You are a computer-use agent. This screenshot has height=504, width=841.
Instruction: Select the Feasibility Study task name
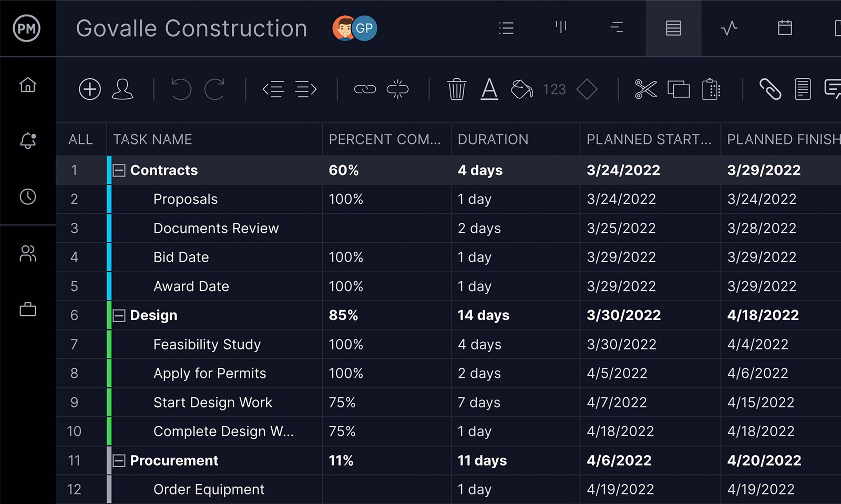pyautogui.click(x=207, y=344)
